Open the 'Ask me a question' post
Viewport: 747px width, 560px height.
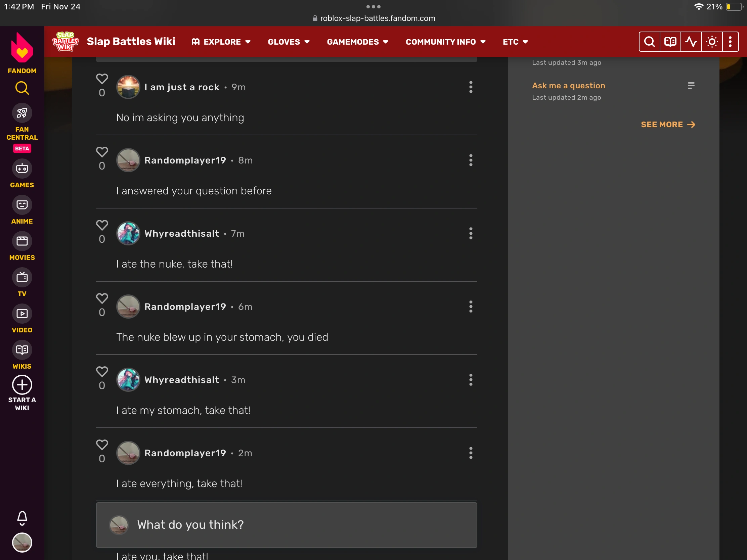click(568, 86)
